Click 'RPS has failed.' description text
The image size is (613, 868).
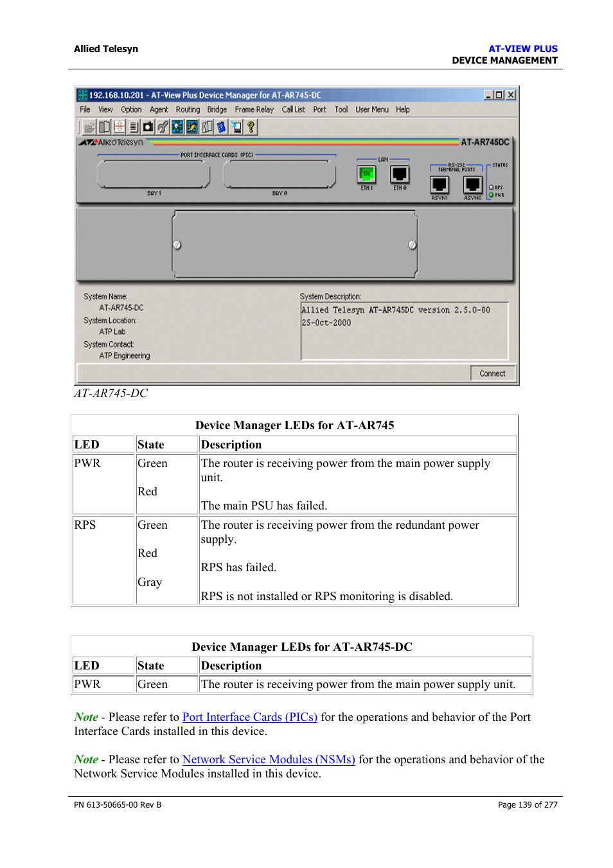click(x=238, y=567)
